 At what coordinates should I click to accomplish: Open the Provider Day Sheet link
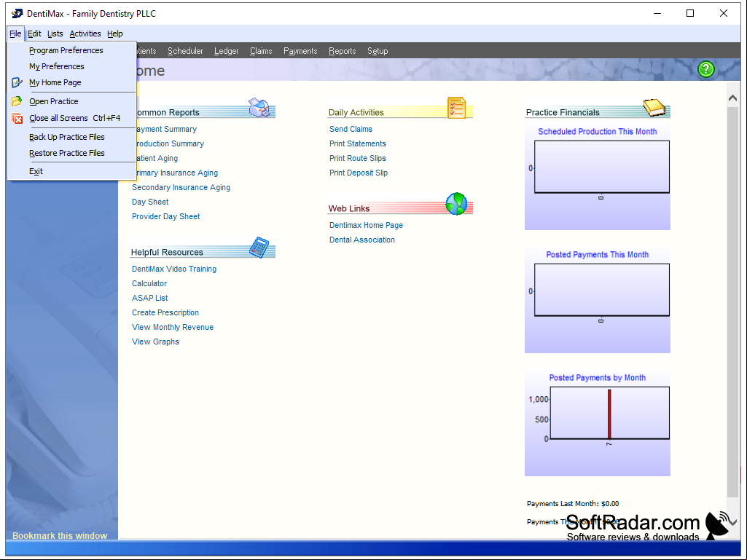tap(165, 217)
